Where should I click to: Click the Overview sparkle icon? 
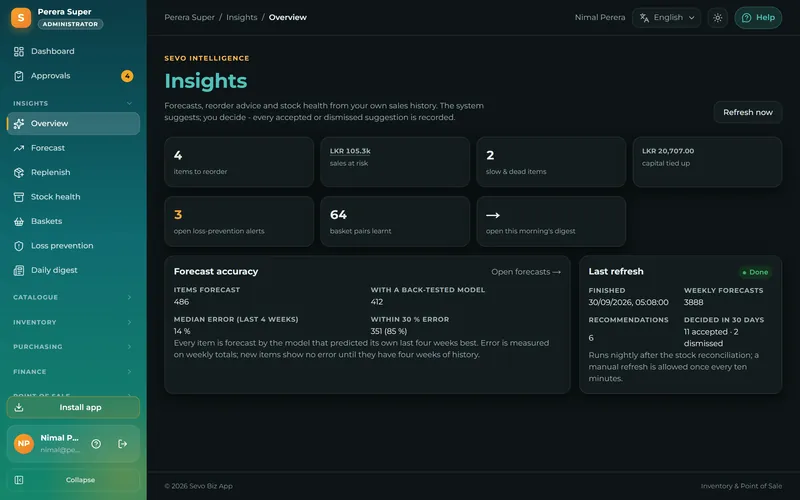click(x=19, y=123)
